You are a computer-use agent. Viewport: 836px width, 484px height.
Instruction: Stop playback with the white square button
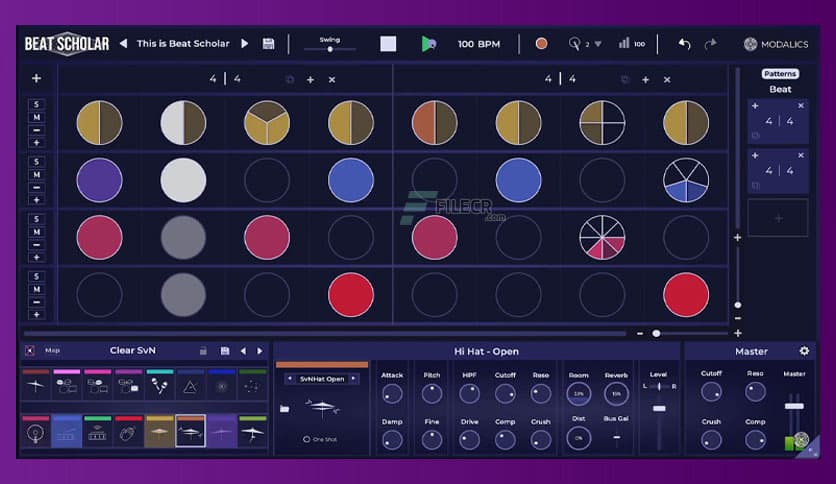point(388,44)
